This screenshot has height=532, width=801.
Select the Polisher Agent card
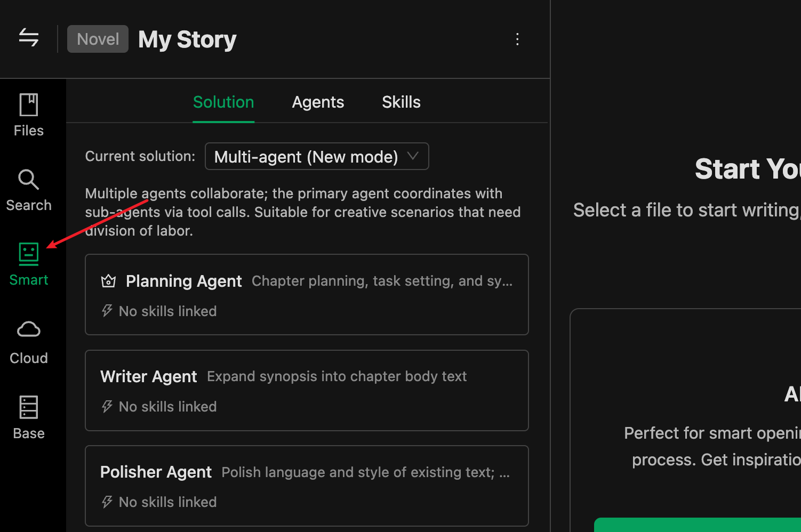pyautogui.click(x=307, y=486)
